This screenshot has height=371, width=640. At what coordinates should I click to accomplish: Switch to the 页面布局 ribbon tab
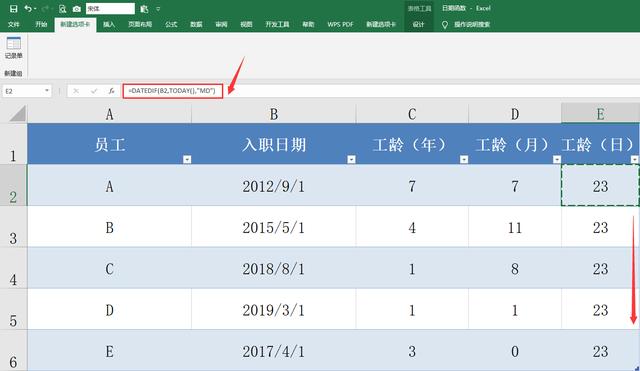point(140,24)
